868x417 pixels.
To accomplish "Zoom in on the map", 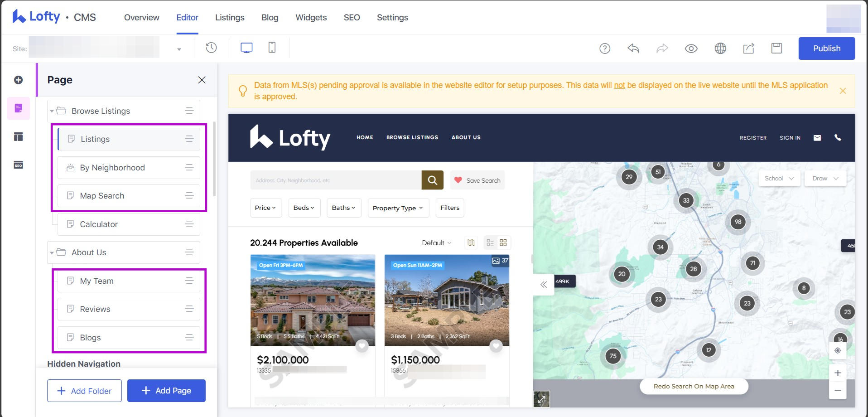I will coord(838,373).
